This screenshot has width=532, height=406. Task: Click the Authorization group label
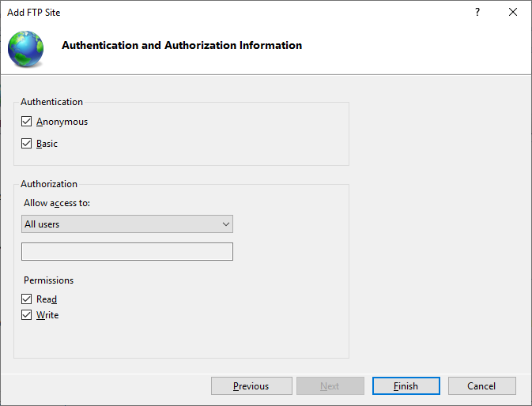point(49,184)
